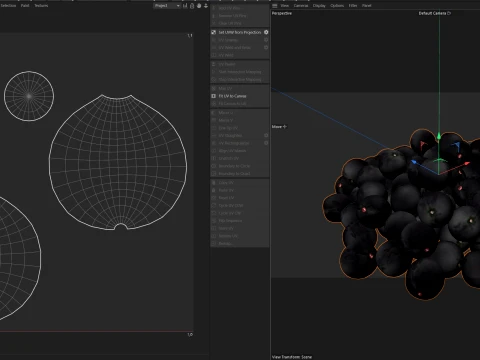Image resolution: width=480 pixels, height=360 pixels.
Task: Click lock-shaped icon beside Project dropdown
Action: pyautogui.click(x=192, y=6)
